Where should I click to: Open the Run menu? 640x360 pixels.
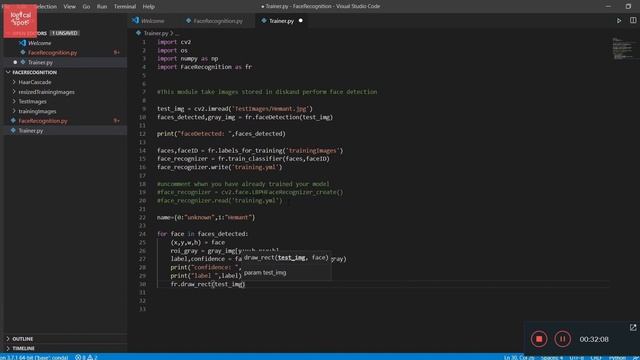point(102,7)
